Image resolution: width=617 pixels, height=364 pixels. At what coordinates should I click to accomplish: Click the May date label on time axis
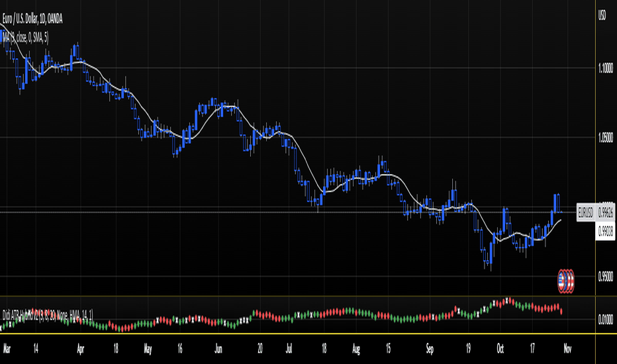(148, 349)
